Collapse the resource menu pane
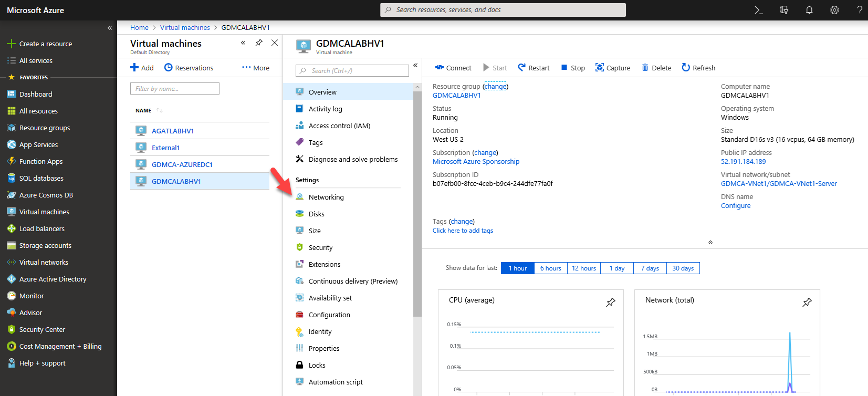The image size is (868, 396). 415,66
